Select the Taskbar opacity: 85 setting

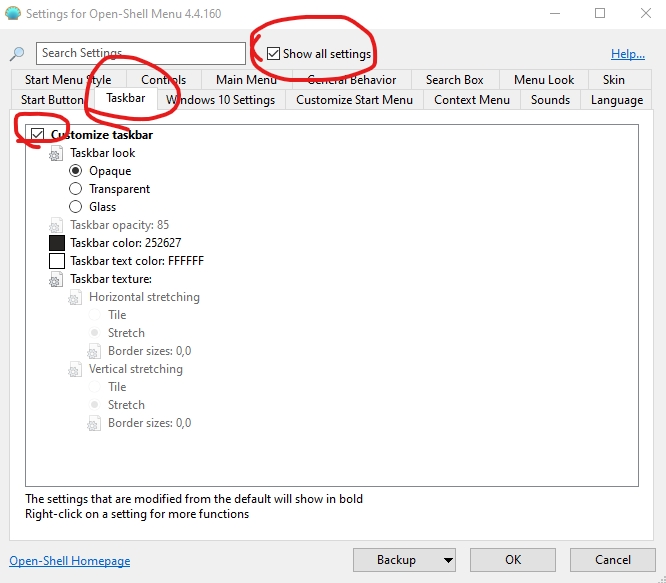click(119, 225)
